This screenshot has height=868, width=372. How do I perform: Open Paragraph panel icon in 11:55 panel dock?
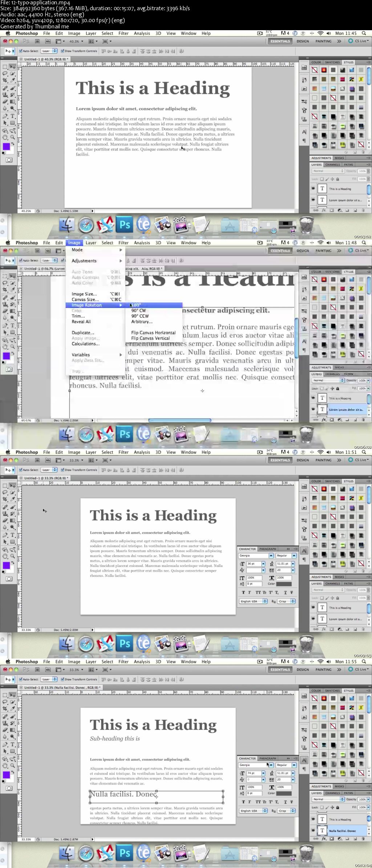click(x=304, y=769)
